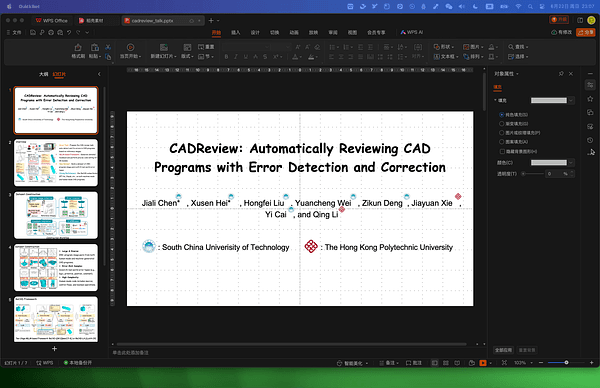The height and width of the screenshot is (388, 600).
Task: Collapse the slide thumbnail pane chevron
Action: pos(99,74)
